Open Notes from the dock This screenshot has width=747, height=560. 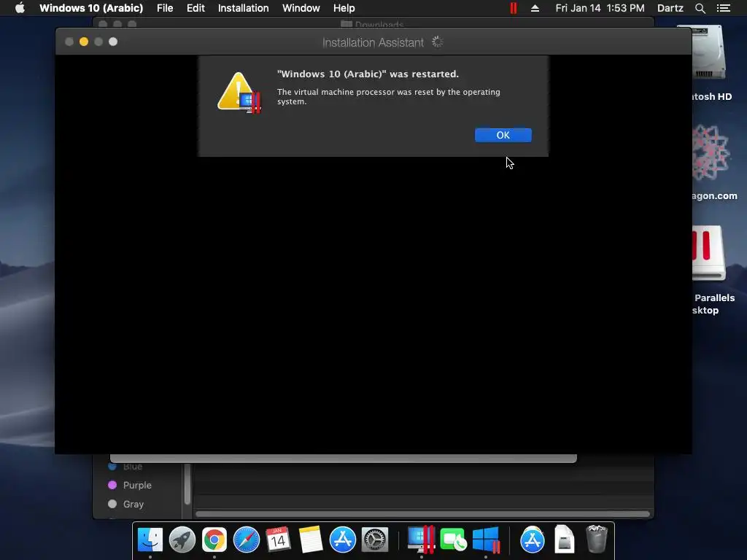click(x=311, y=540)
